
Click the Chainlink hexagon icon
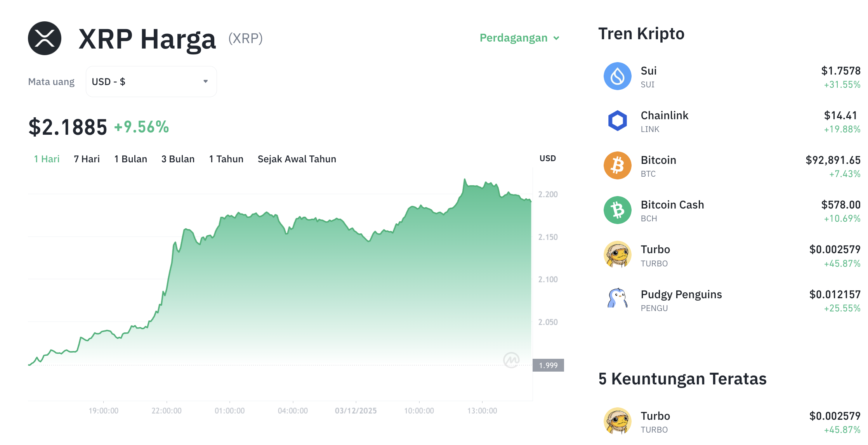tap(617, 121)
